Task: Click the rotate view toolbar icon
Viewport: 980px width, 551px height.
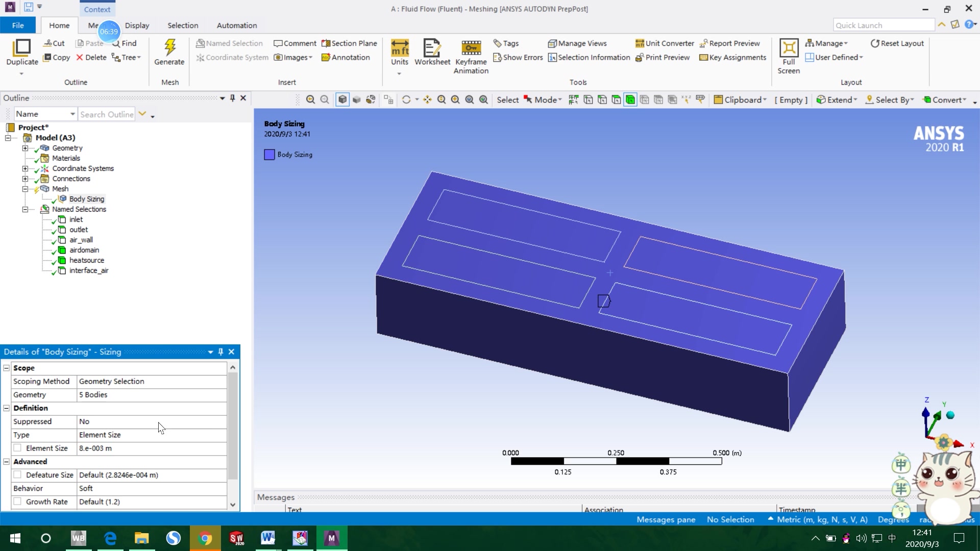Action: coord(406,100)
